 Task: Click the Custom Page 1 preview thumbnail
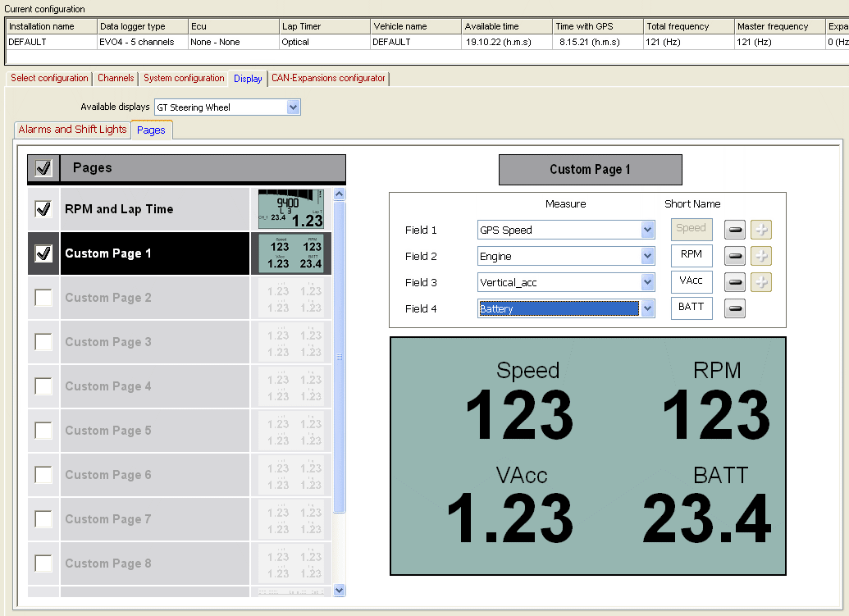click(291, 253)
